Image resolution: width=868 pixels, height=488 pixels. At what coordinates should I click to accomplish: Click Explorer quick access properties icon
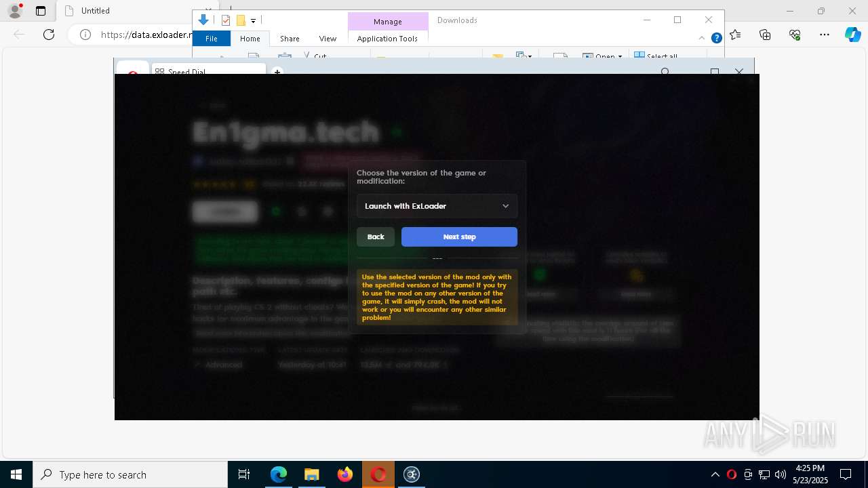point(226,20)
